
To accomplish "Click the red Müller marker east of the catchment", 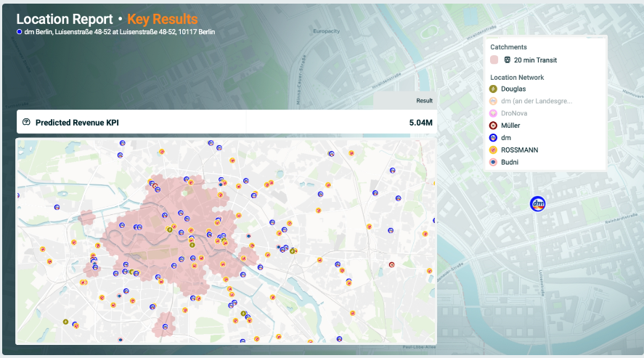I will point(392,265).
